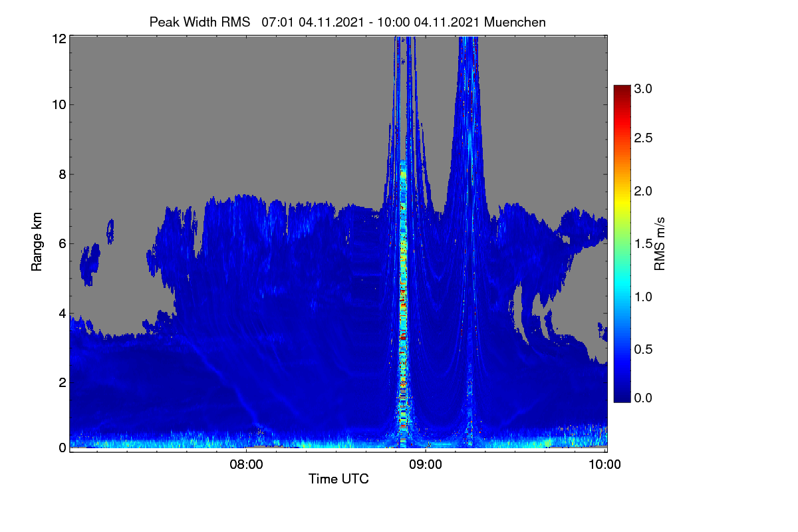
Task: Click the 6 km range tick label
Action: pyautogui.click(x=63, y=243)
